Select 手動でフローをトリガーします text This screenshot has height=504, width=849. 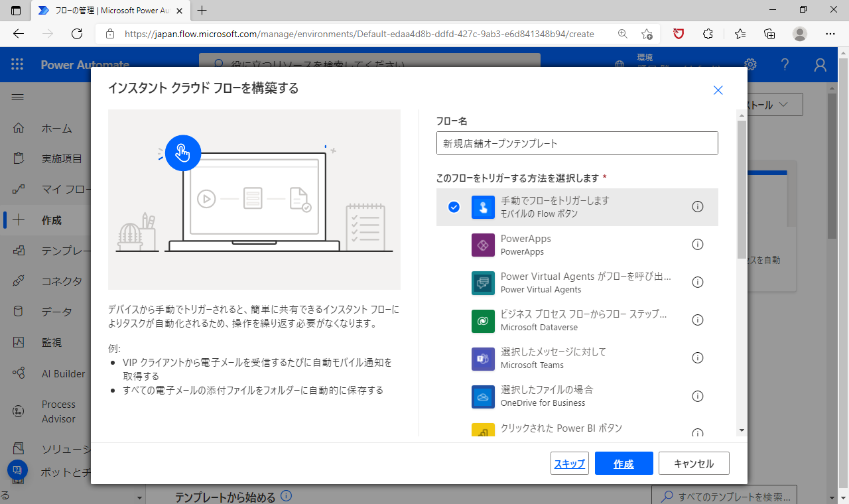pos(555,200)
